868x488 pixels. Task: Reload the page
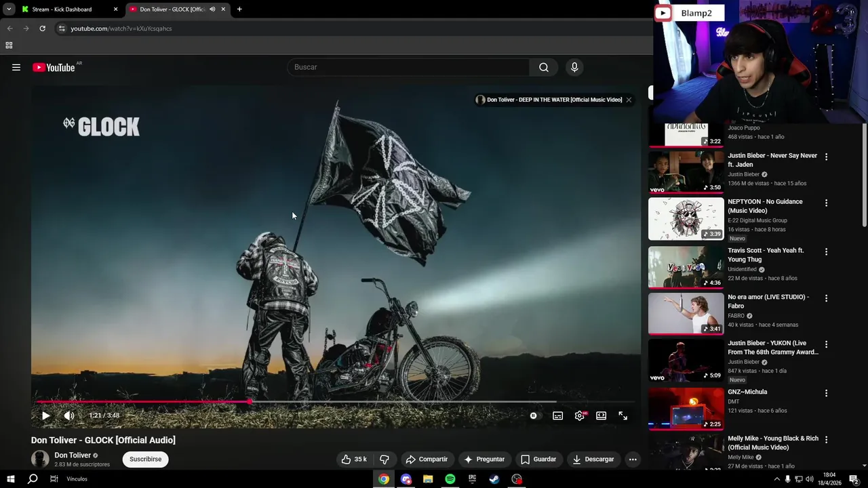(42, 28)
